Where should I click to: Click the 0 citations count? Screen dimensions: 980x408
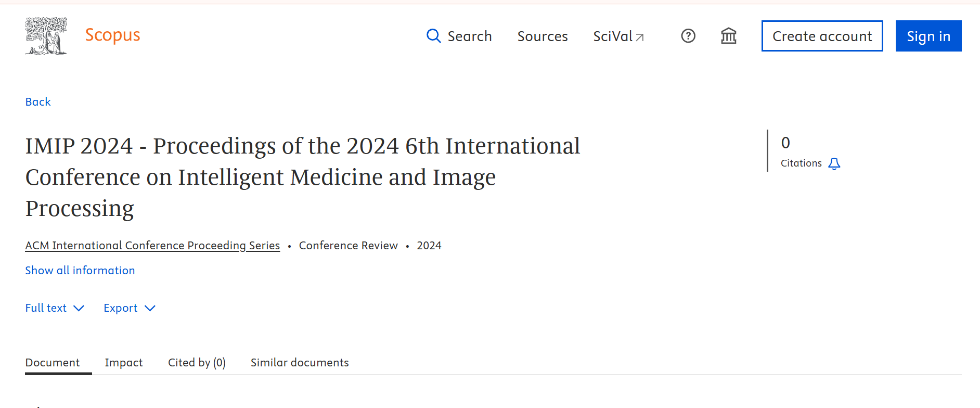(785, 143)
